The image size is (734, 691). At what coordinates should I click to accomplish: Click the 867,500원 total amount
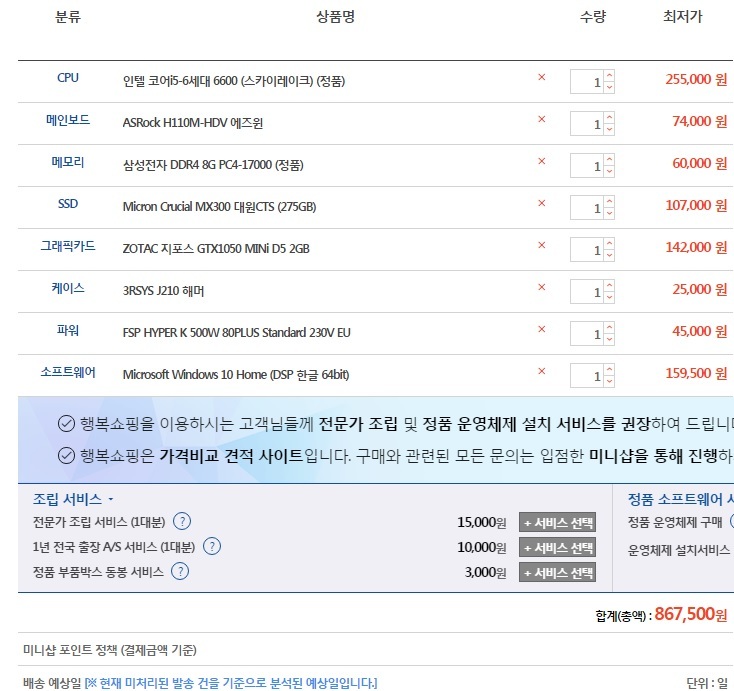[x=691, y=614]
